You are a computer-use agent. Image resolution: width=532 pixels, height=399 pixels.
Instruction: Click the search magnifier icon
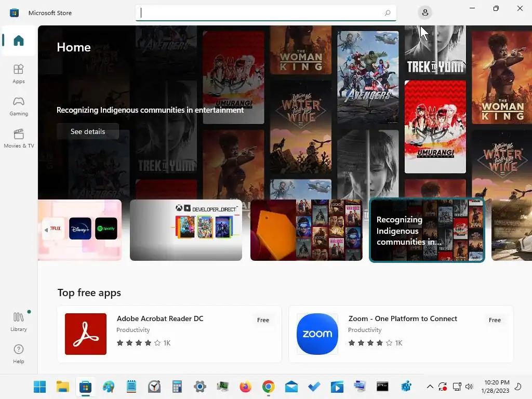[388, 13]
